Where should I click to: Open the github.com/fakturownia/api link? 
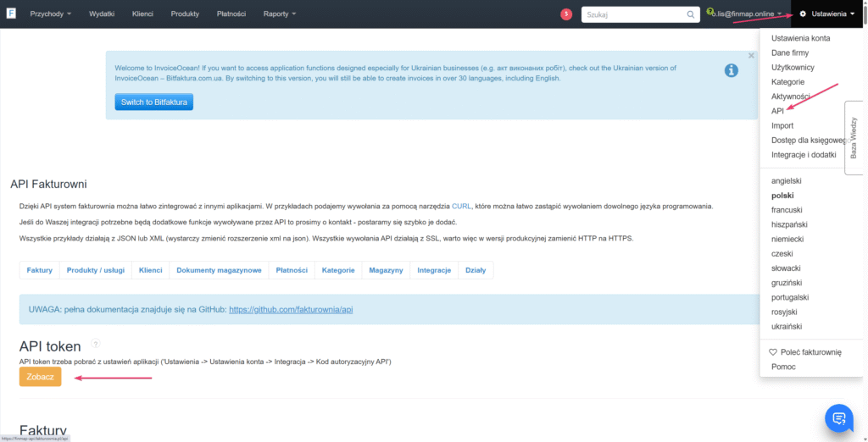[291, 310]
